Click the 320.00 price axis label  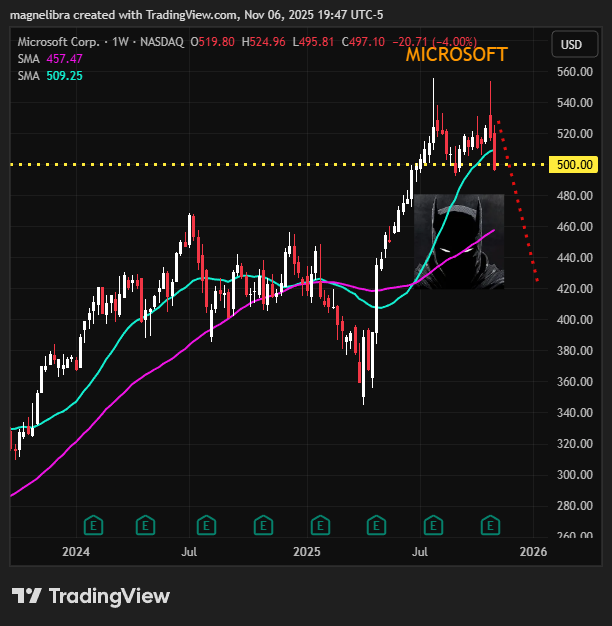[574, 444]
